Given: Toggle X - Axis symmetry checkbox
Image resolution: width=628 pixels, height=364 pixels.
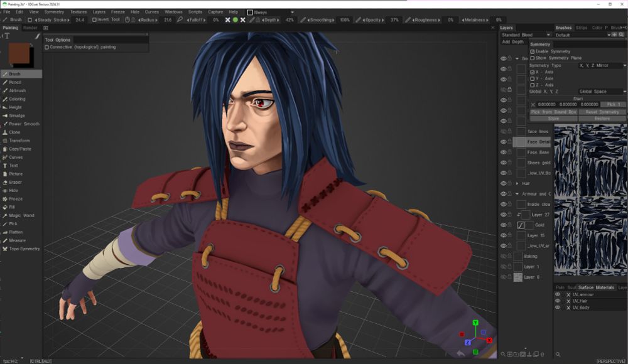Looking at the screenshot, I should pos(533,72).
